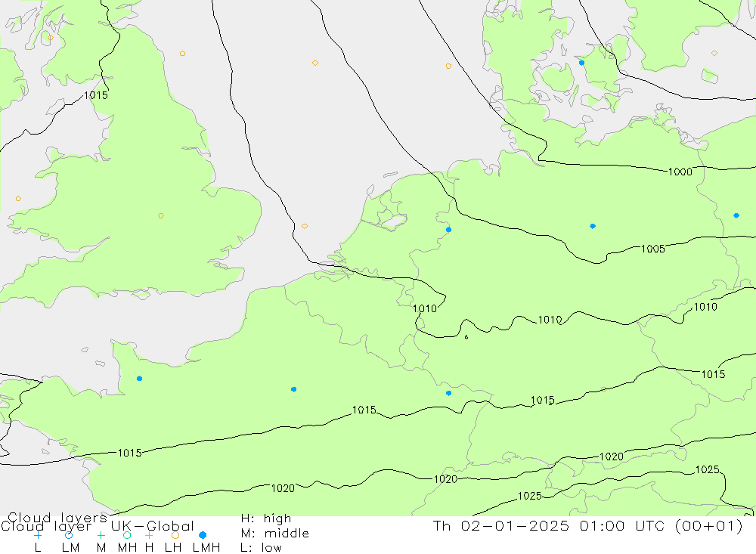Click the 1015 label over Brittany
The width and height of the screenshot is (756, 554).
tap(130, 453)
